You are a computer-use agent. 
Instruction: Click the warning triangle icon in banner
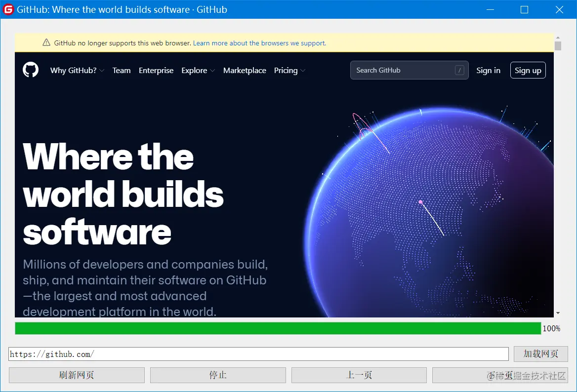coord(46,42)
